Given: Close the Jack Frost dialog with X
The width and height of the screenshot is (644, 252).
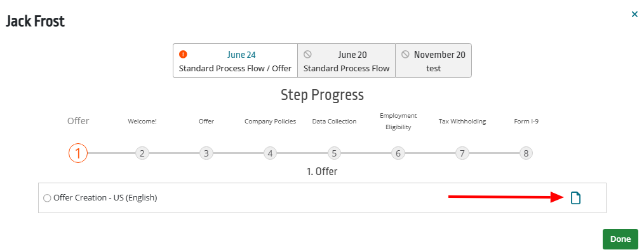Looking at the screenshot, I should (634, 15).
